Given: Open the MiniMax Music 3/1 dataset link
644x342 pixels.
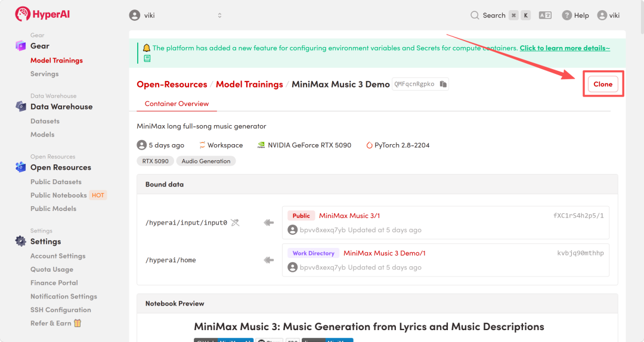Looking at the screenshot, I should pyautogui.click(x=349, y=216).
